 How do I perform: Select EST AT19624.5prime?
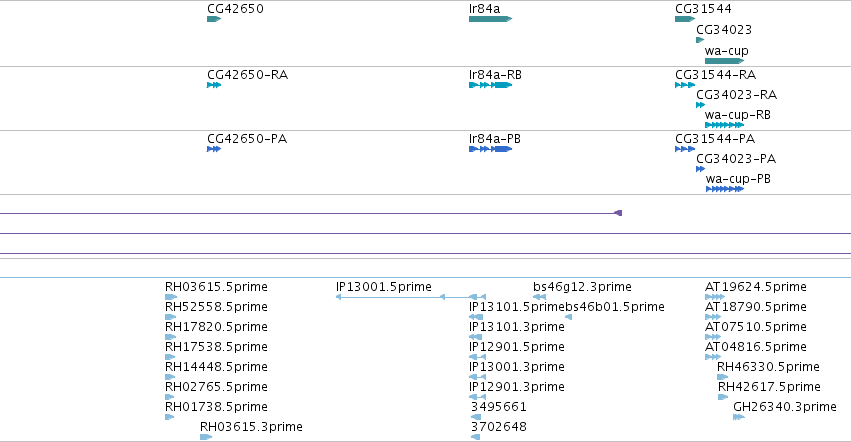click(x=755, y=287)
